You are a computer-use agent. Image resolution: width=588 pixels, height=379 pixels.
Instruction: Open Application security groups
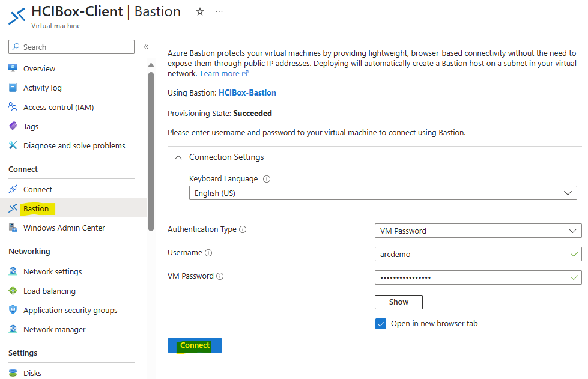pyautogui.click(x=70, y=310)
